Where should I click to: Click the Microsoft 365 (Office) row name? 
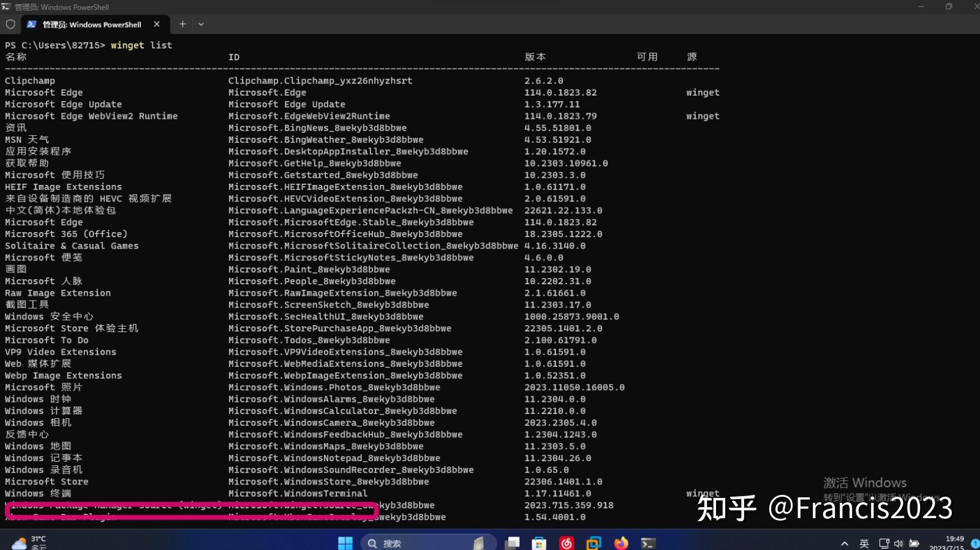(66, 234)
